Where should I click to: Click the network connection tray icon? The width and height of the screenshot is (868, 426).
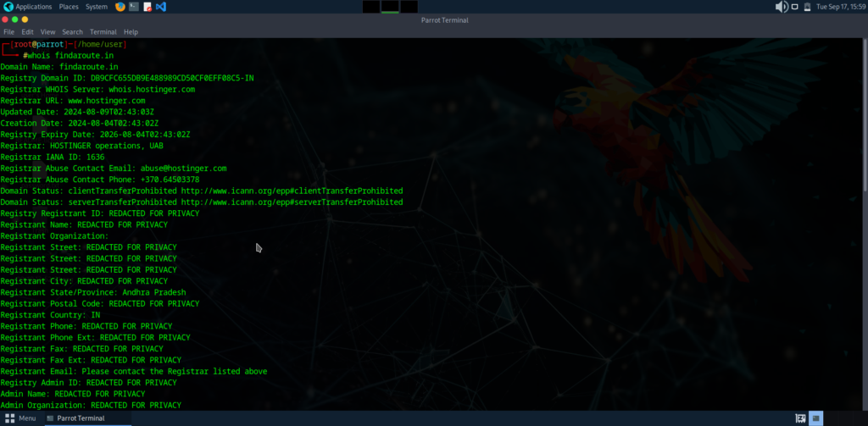(x=794, y=7)
